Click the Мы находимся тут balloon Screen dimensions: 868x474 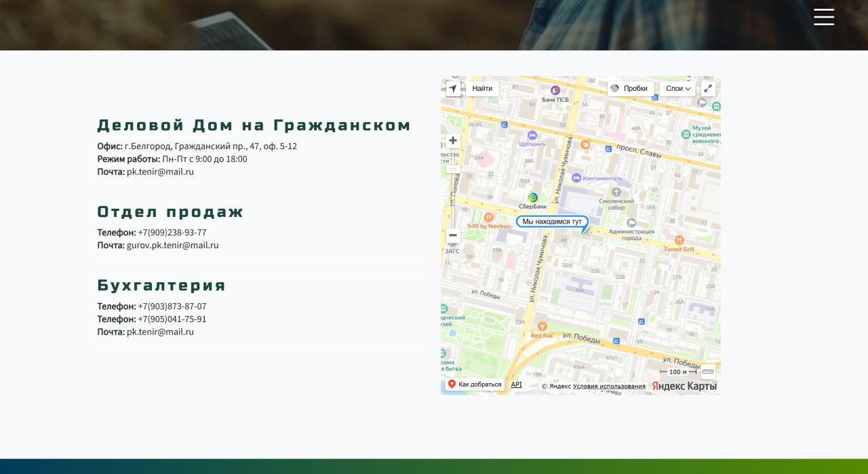tap(552, 222)
